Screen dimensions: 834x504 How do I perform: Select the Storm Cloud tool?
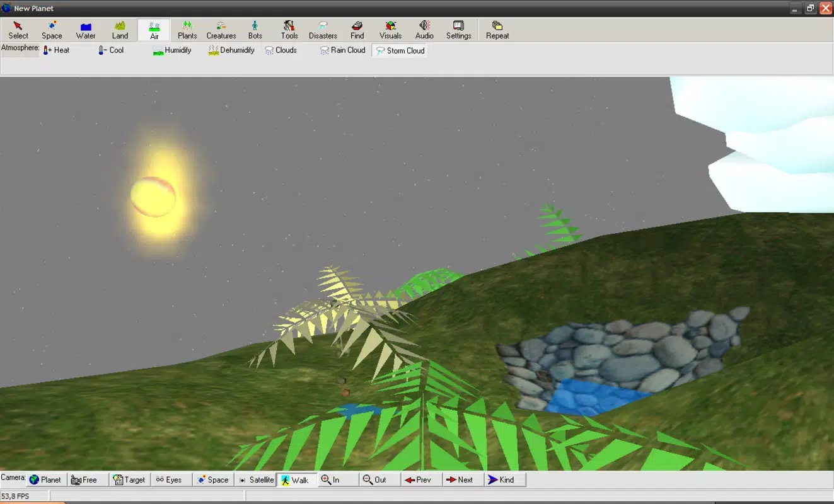point(400,50)
